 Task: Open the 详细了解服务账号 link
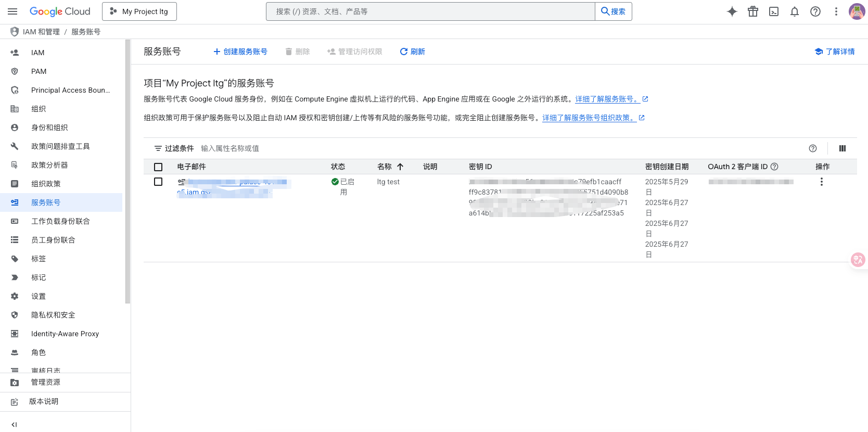click(608, 99)
